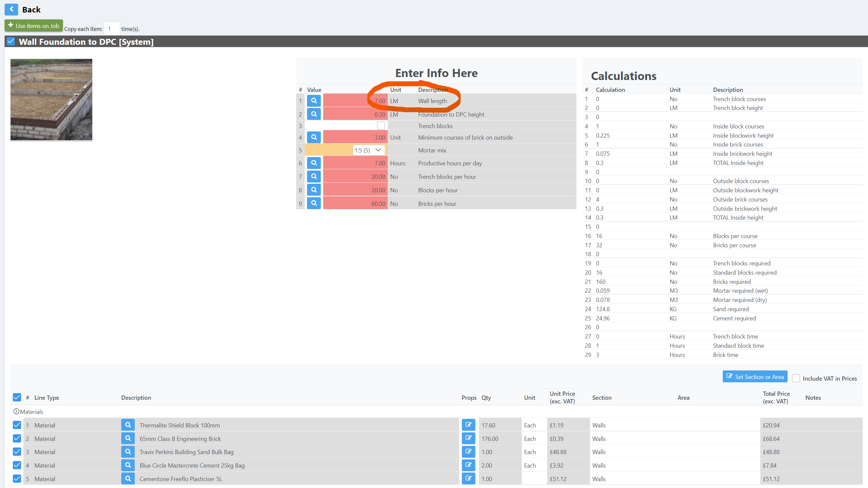Toggle select-all checkbox in line items header

coord(17,397)
